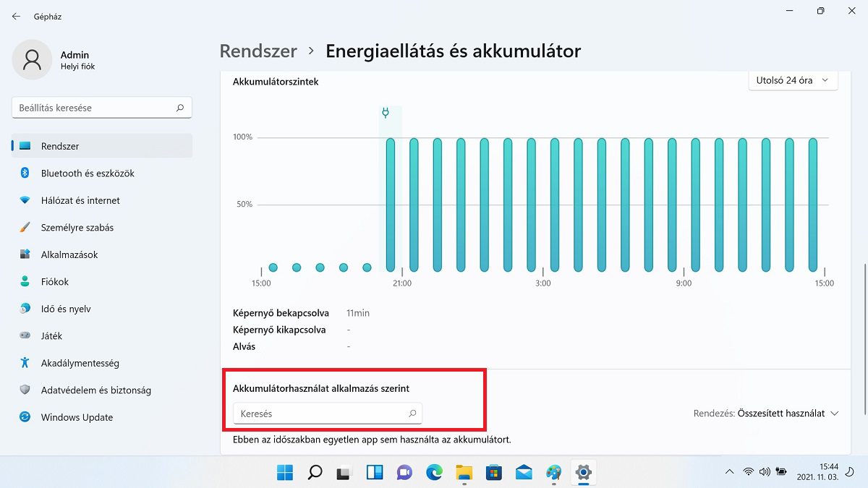Screen dimensions: 868x488
Task: Open Windows Update page
Action: 77,417
